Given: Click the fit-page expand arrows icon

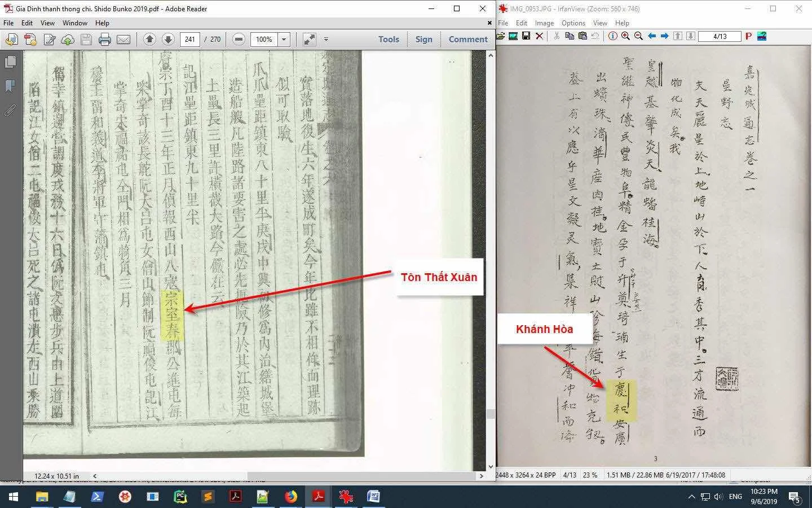Looking at the screenshot, I should click(x=309, y=39).
